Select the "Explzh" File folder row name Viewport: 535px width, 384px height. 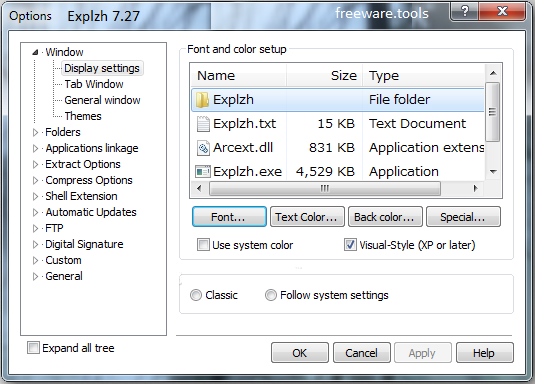click(233, 100)
